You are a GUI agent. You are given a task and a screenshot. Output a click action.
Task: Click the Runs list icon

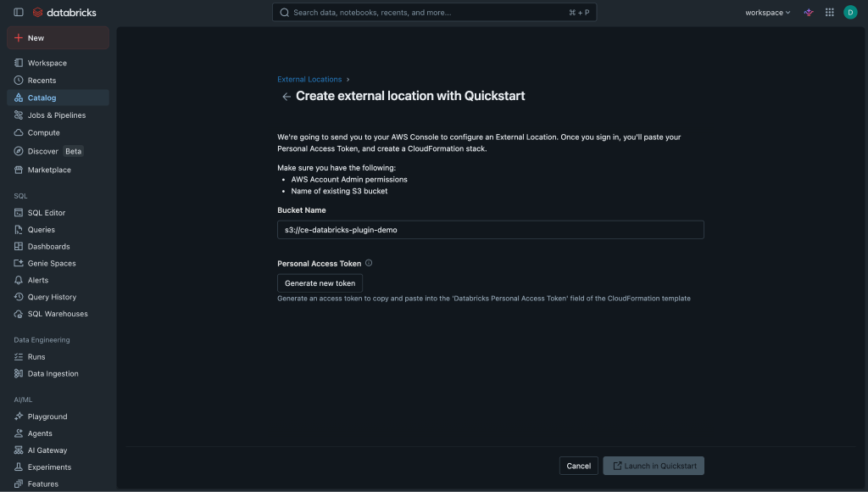click(19, 357)
